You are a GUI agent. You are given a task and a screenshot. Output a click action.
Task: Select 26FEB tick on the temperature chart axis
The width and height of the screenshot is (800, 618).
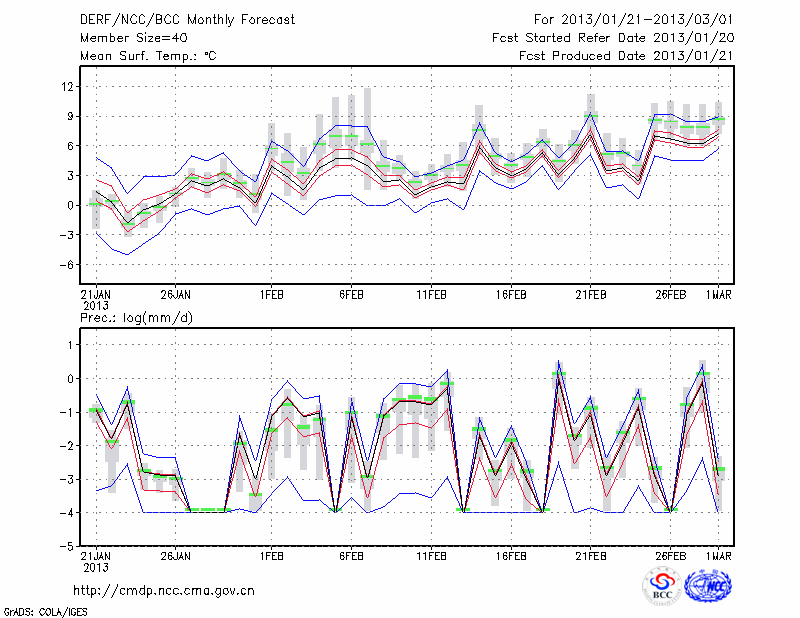tap(670, 294)
